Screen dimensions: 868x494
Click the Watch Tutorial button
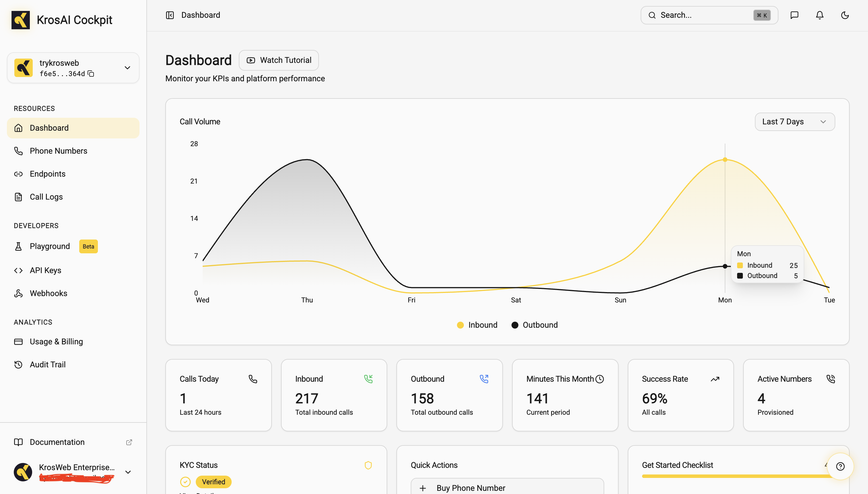click(x=278, y=60)
